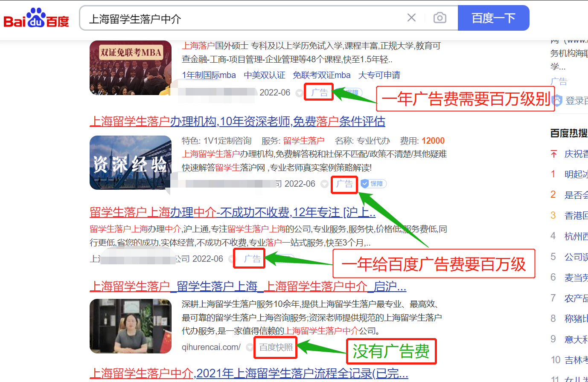
Task: Open result 上海留学生落户办理机构,10年资深老师
Action: tap(237, 122)
